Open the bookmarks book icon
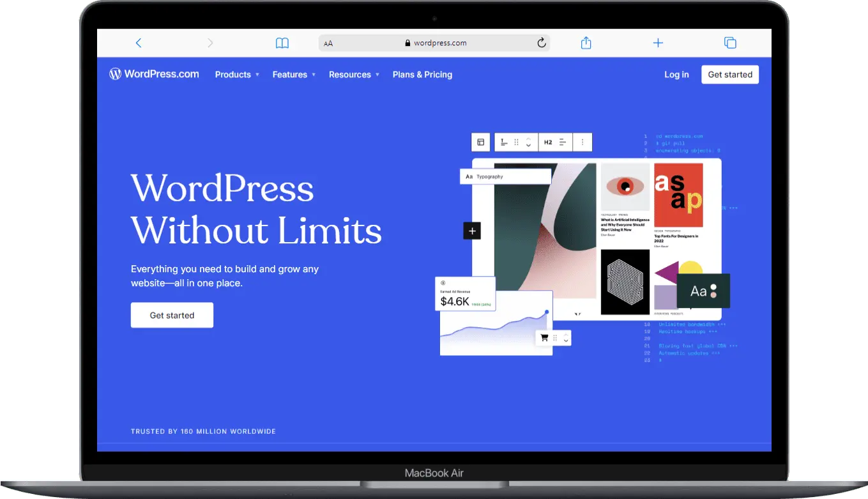 click(x=282, y=43)
